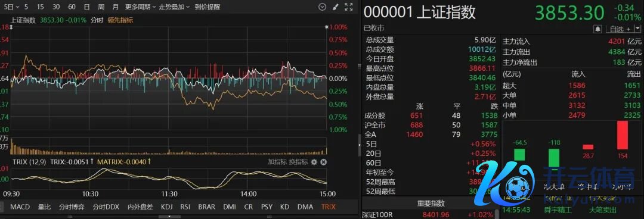Select the 量比 indicator tab

[x=44, y=207]
